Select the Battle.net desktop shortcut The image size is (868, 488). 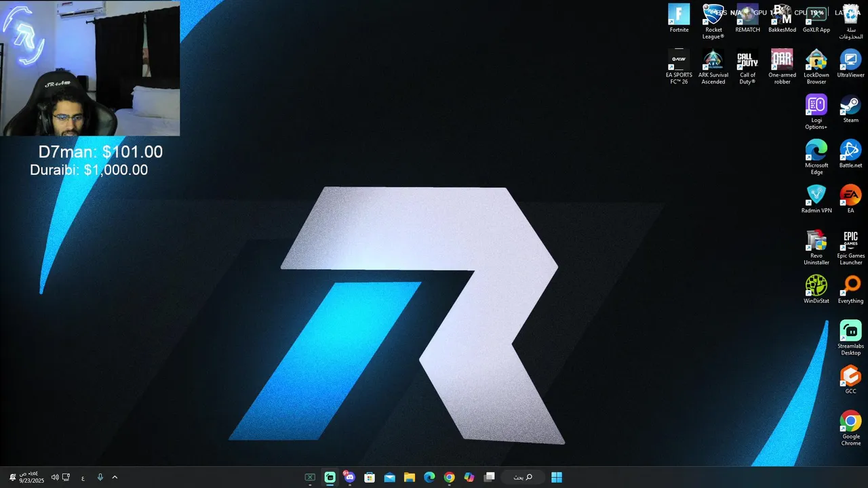pyautogui.click(x=850, y=155)
